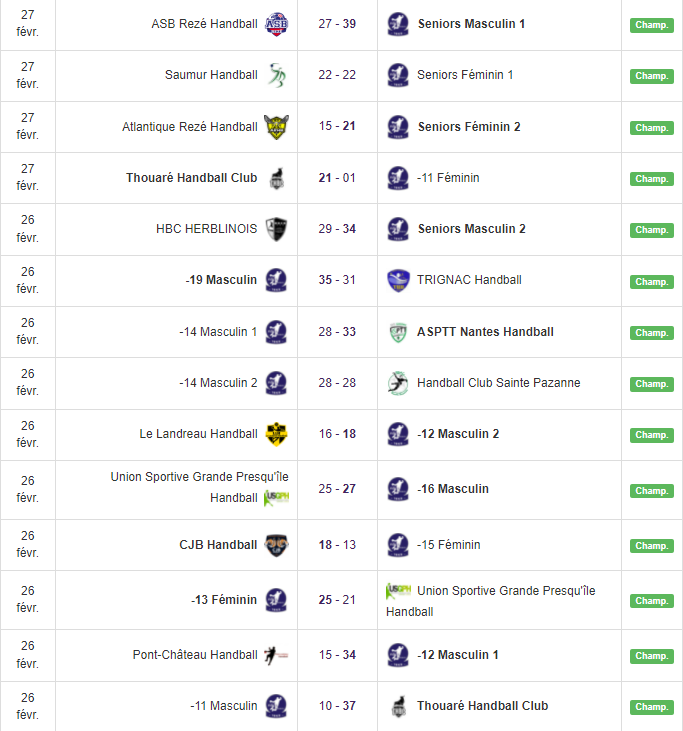The width and height of the screenshot is (683, 731).
Task: Open the Seniors Masculin 1 team link
Action: [471, 24]
